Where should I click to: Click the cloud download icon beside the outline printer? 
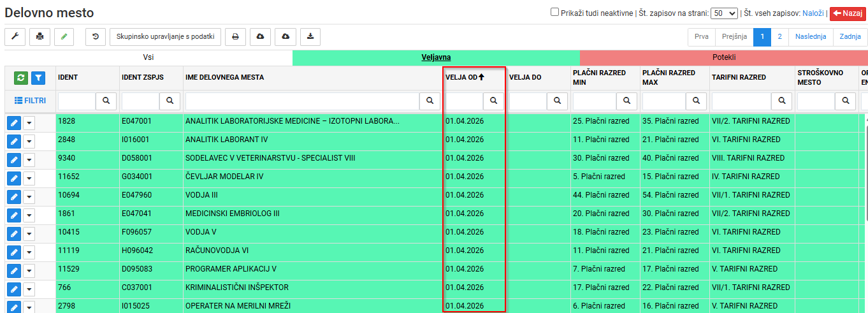260,37
